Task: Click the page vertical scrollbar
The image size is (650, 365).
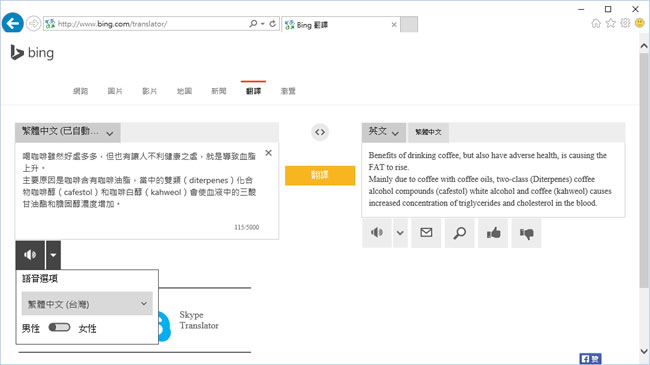Action: coord(644,170)
